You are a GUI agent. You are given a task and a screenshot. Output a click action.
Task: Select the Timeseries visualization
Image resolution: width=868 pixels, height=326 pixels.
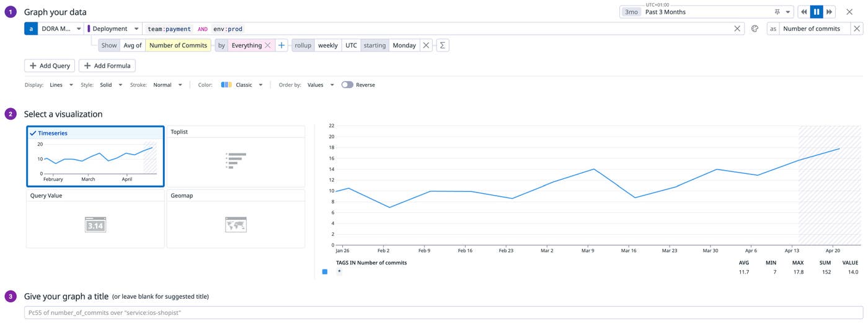[x=95, y=156]
